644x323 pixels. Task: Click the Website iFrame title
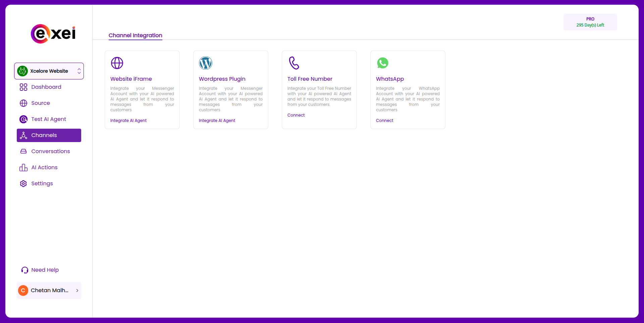coord(131,79)
